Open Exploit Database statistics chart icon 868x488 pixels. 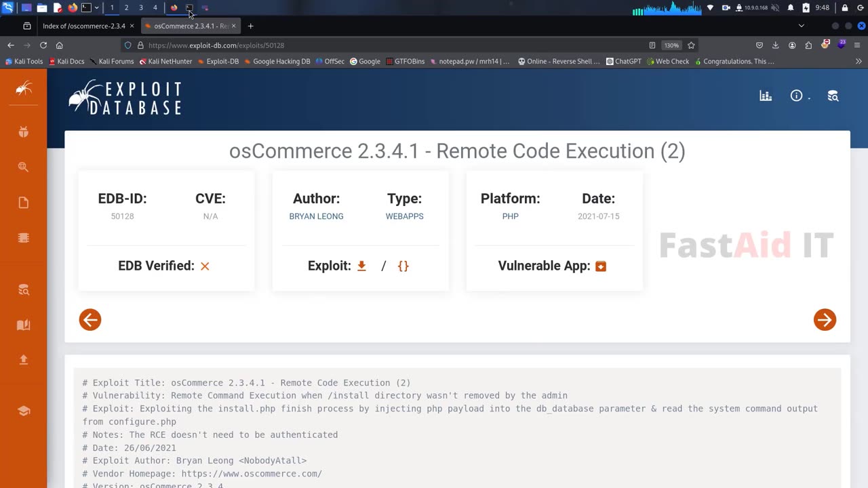tap(766, 96)
